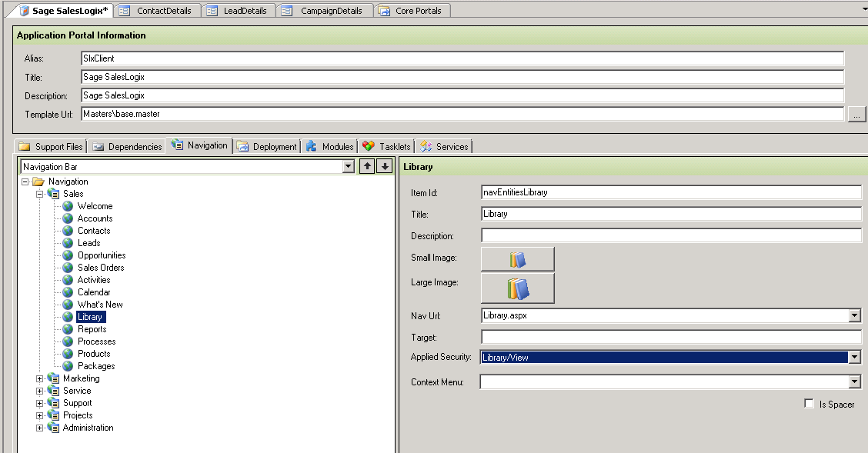Collapse the Sales tree node
868x453 pixels.
coord(39,194)
